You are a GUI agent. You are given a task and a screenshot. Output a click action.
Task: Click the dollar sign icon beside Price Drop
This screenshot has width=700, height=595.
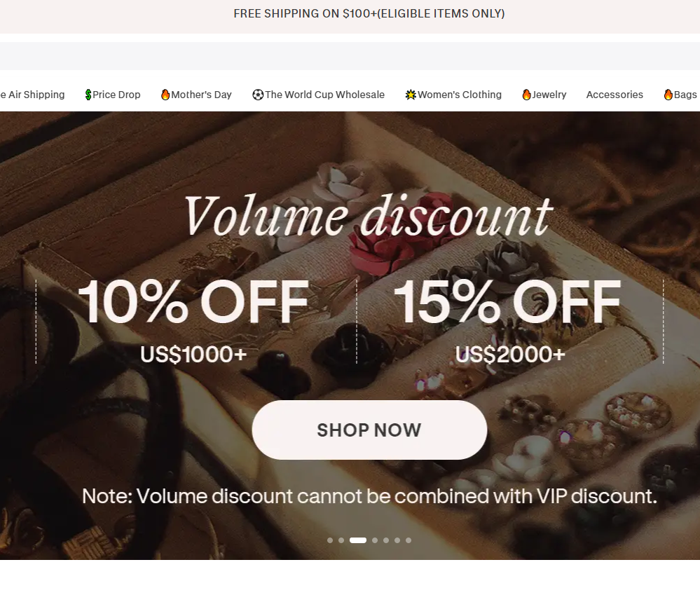(x=88, y=95)
